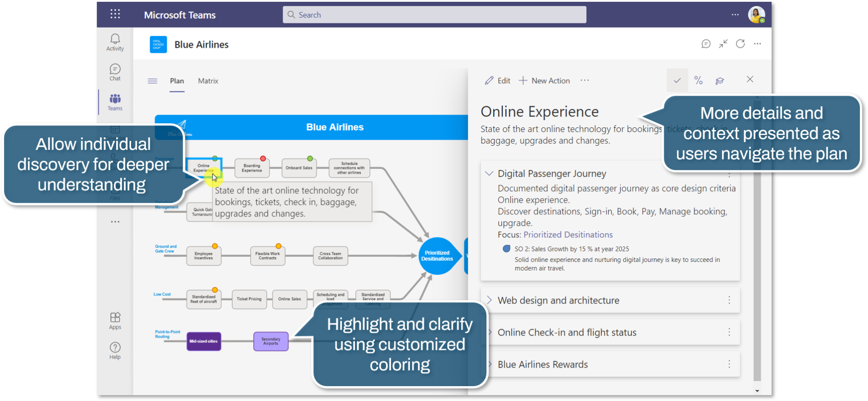Click the Point-to-Point Routing label
The image size is (868, 401).
coord(167,334)
